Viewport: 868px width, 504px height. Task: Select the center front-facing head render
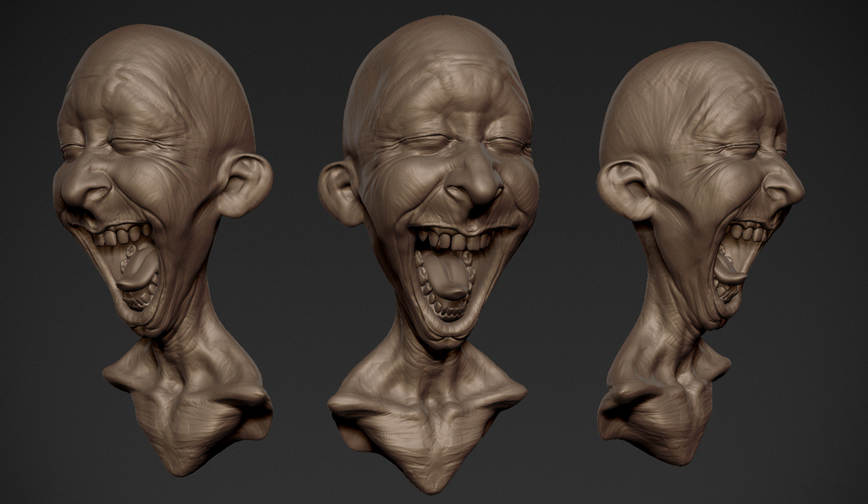click(429, 255)
